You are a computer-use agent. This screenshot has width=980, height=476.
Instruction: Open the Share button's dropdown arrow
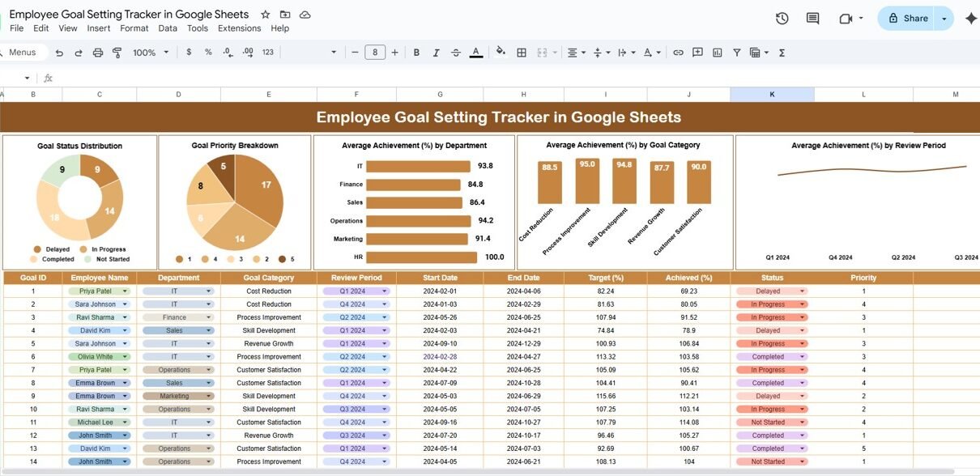pos(944,19)
